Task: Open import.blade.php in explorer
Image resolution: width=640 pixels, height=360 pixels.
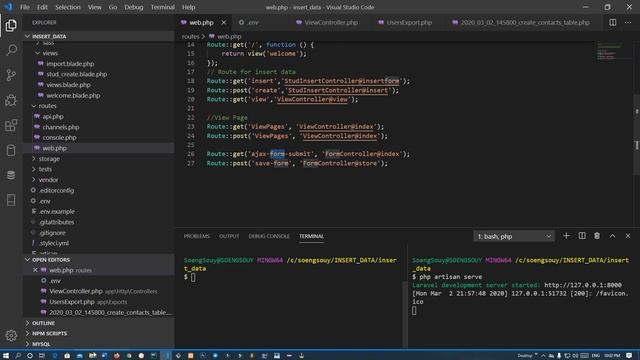Action: tap(70, 64)
